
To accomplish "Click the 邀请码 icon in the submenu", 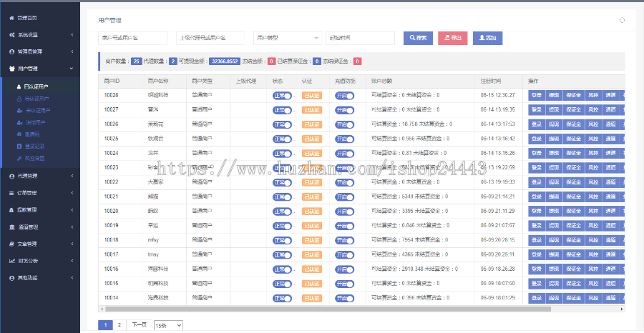I will (x=19, y=134).
